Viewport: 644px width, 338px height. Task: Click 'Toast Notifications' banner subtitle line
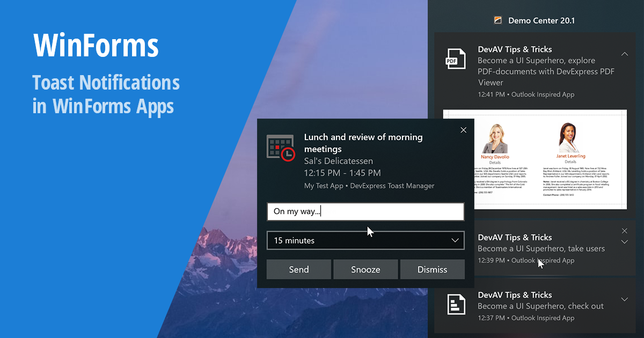pos(106,83)
